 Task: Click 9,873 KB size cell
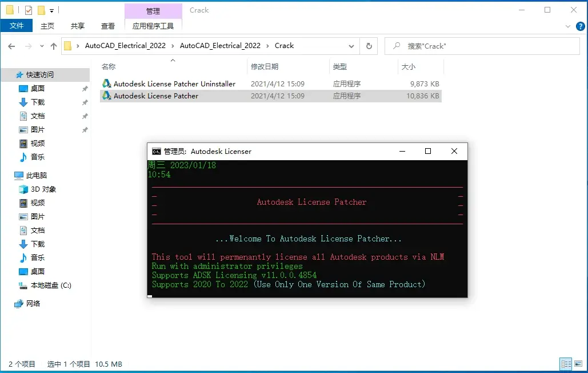point(425,84)
